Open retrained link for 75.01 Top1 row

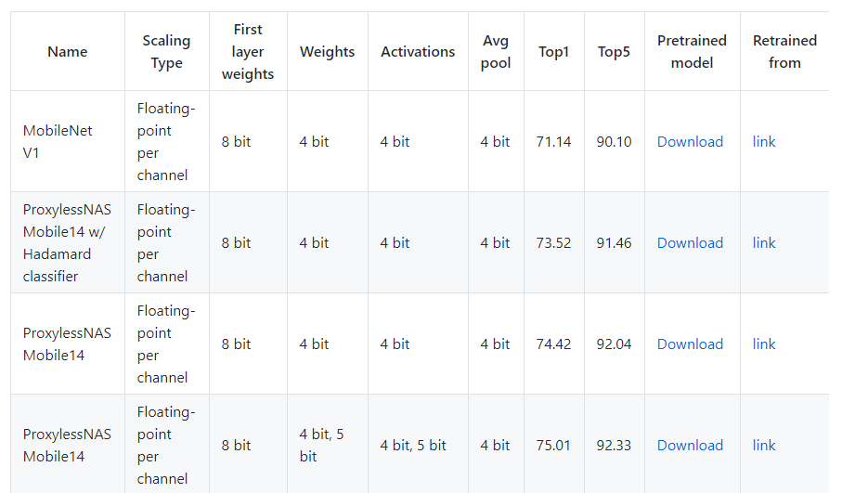click(x=764, y=446)
